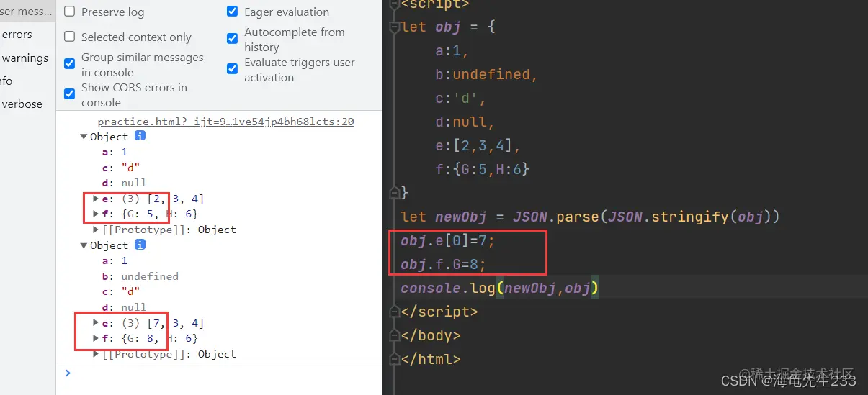Screen dimensions: 868x395
Task: Expand e: (3) [7, 3, 4] array
Action: pos(97,323)
